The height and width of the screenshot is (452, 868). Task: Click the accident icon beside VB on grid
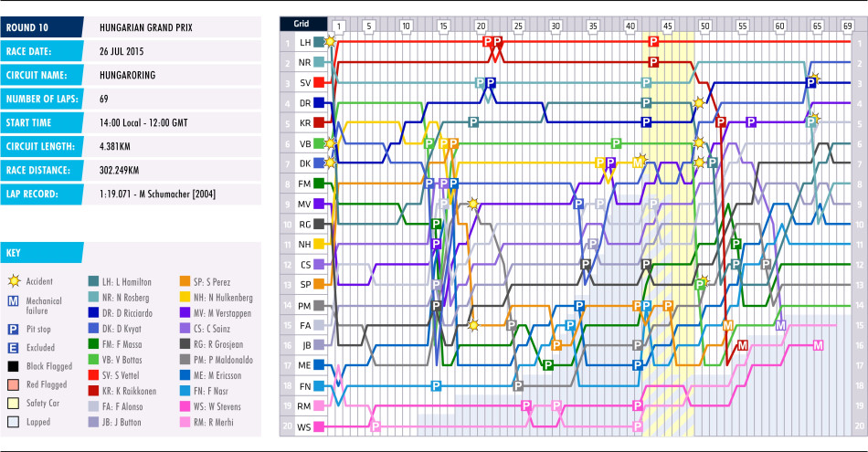click(331, 143)
